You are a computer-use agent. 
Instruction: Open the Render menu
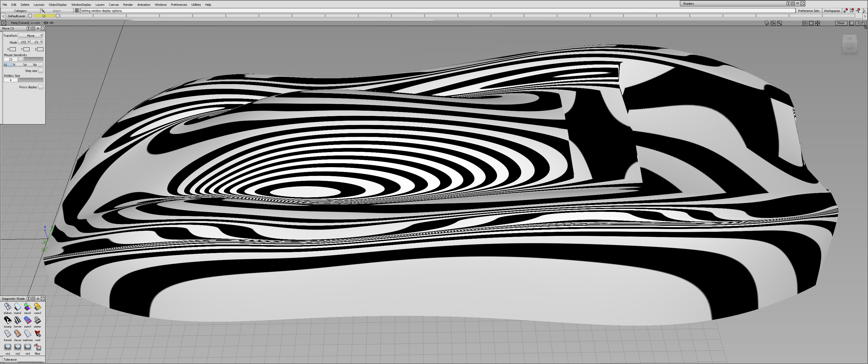pos(128,5)
